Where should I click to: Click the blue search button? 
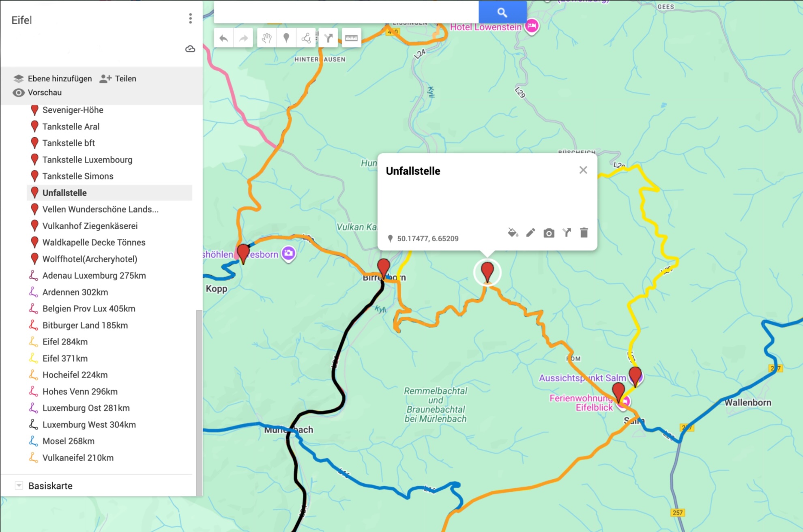(x=502, y=12)
